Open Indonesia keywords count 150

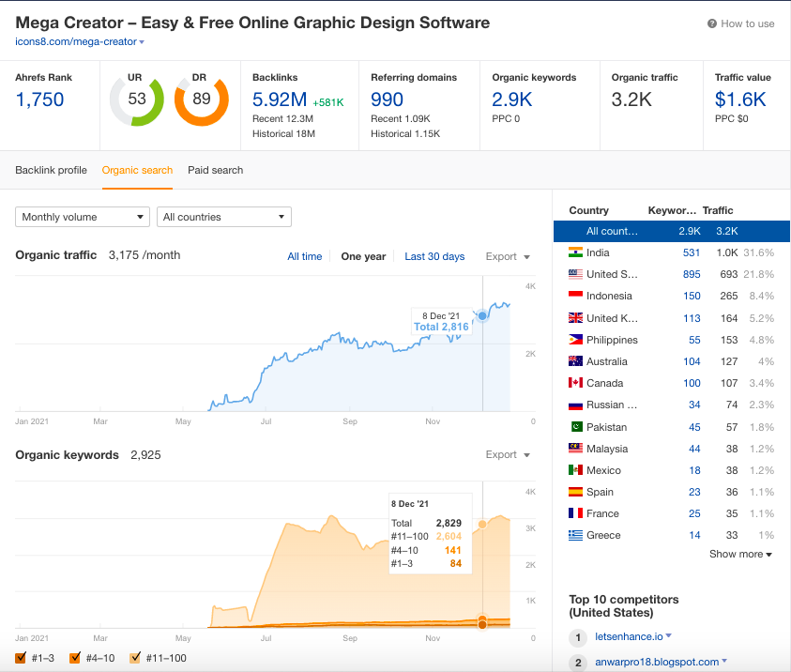click(x=692, y=297)
